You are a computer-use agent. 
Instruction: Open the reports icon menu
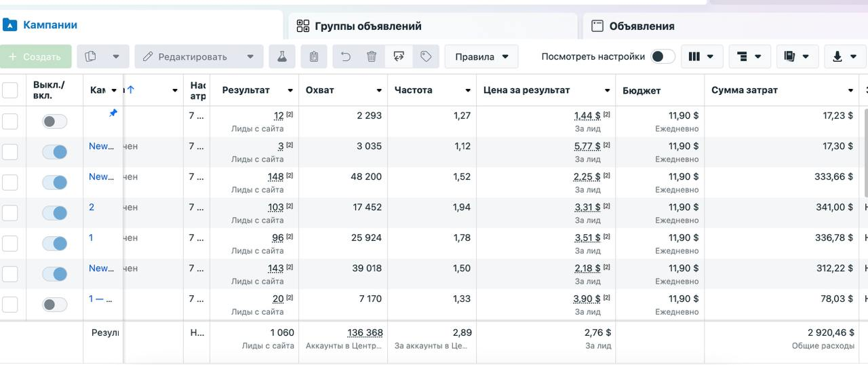(x=796, y=57)
